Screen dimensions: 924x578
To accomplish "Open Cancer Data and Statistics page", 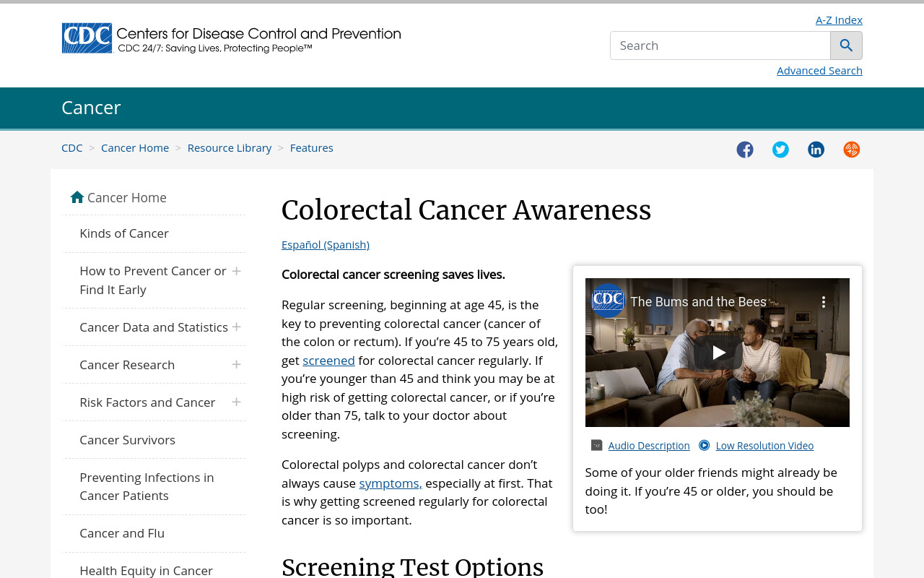I will coord(154,327).
